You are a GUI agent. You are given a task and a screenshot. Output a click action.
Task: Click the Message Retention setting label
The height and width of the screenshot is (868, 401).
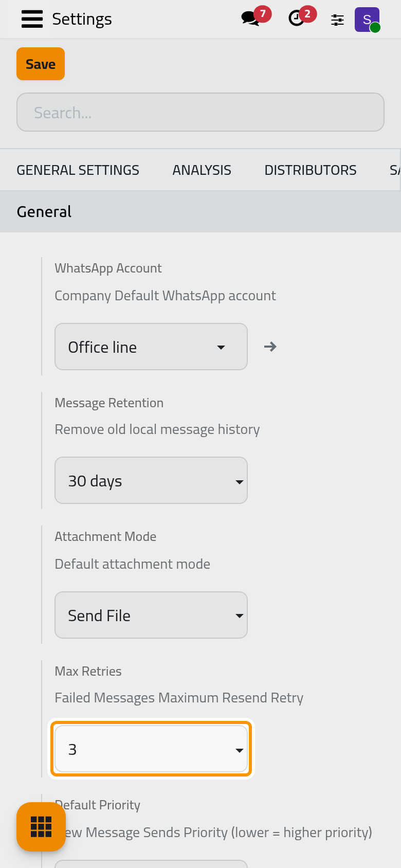click(x=109, y=403)
